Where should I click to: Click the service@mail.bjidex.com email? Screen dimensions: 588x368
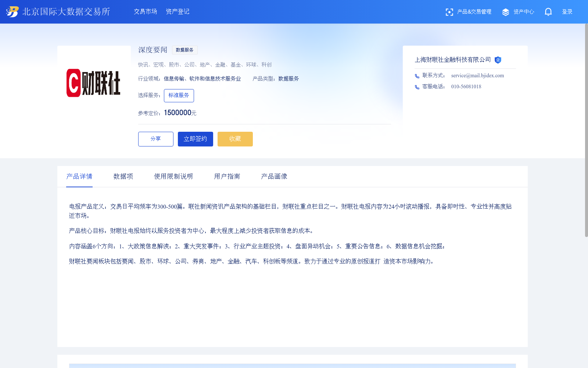(477, 76)
